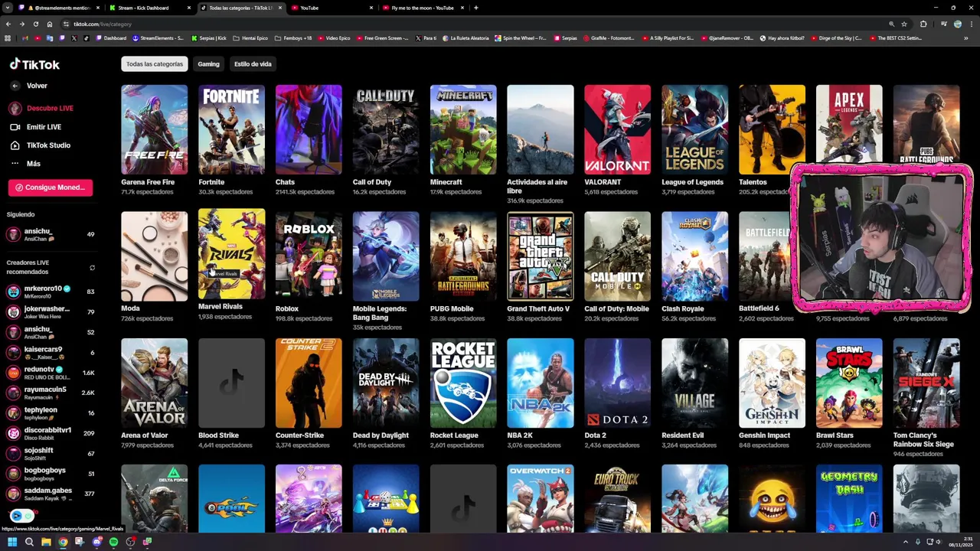Viewport: 980px width, 551px height.
Task: Expand the Más menu item
Action: click(x=25, y=164)
